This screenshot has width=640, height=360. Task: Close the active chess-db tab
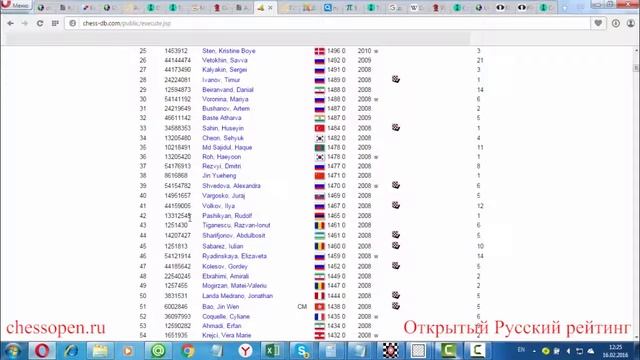pyautogui.click(x=270, y=7)
